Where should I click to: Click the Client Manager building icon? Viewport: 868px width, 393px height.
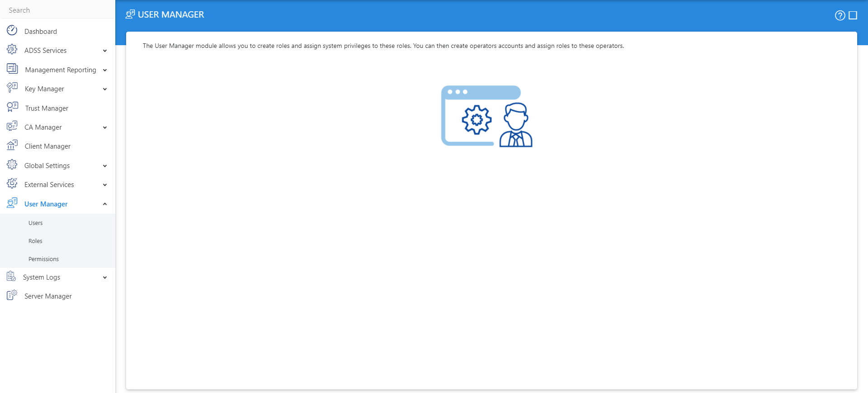(12, 145)
